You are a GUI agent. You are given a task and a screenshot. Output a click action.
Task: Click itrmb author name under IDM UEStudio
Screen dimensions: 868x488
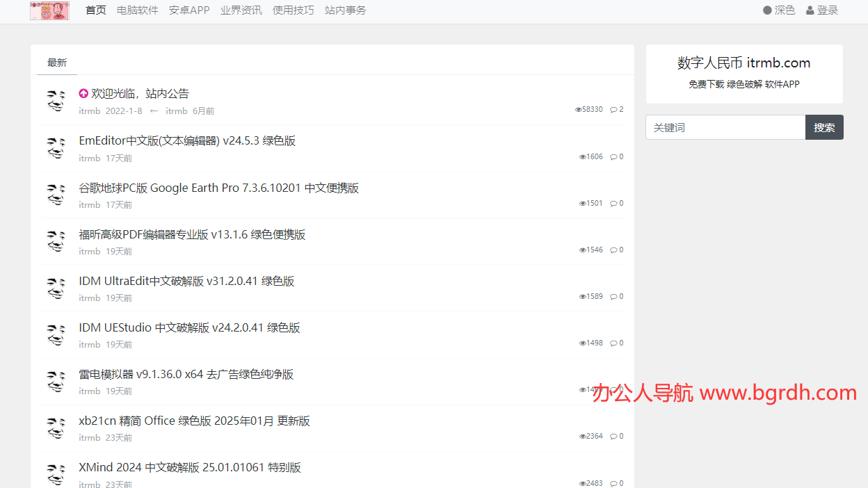click(89, 345)
